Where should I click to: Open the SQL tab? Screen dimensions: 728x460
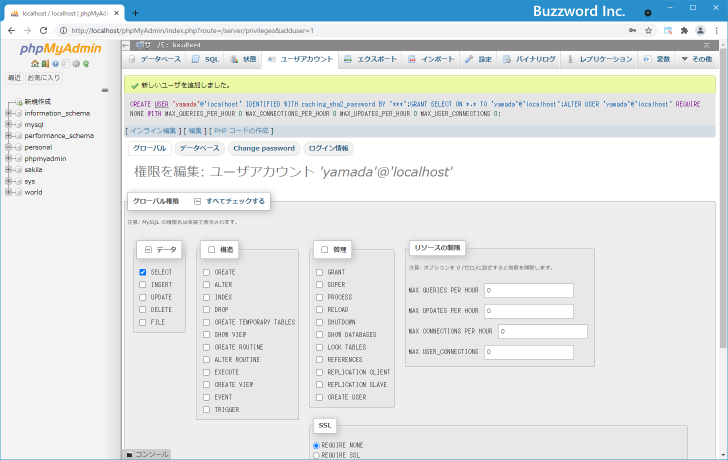(x=205, y=59)
